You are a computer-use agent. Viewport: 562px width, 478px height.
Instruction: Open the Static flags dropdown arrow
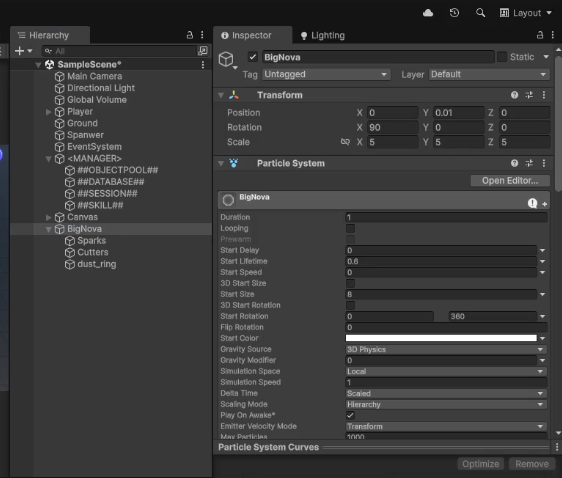point(546,57)
